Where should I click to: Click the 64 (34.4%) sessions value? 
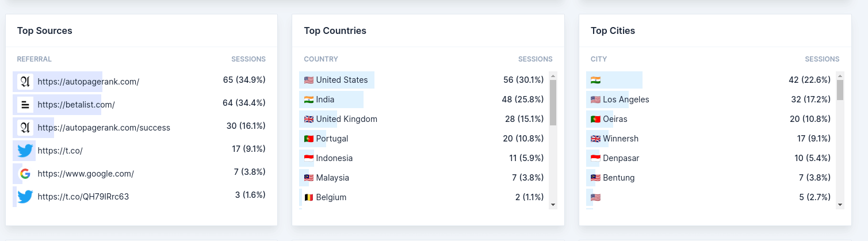pyautogui.click(x=244, y=103)
